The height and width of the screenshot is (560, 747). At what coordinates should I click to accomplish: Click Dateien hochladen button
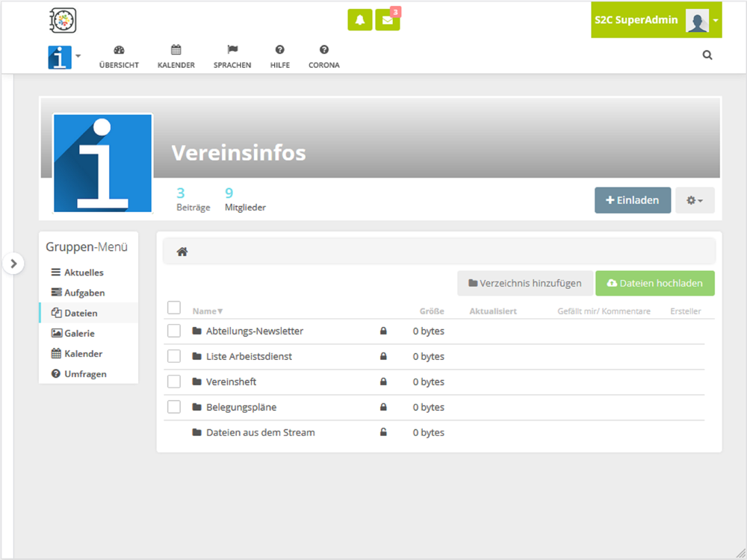[x=654, y=283]
